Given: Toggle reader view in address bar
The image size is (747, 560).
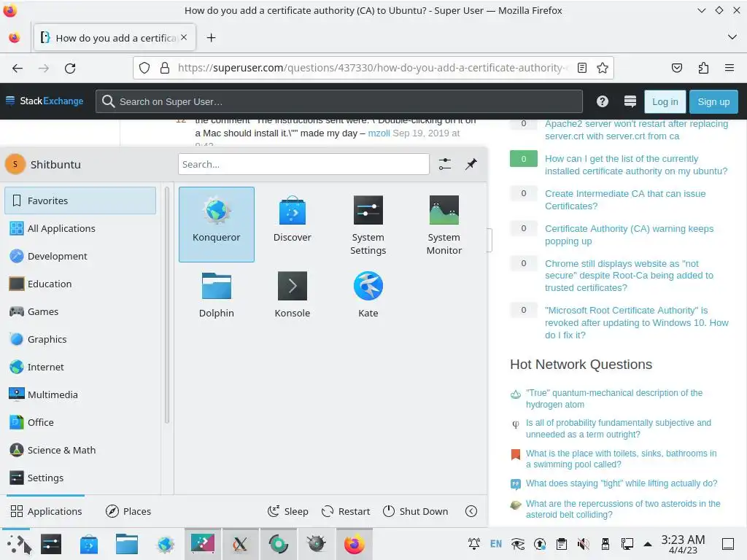Looking at the screenshot, I should 581,68.
